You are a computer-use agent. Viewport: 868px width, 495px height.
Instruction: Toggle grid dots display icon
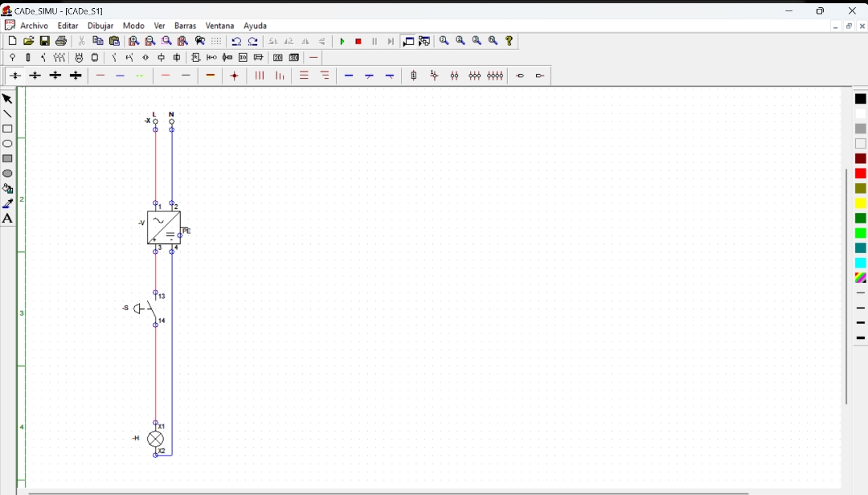click(x=216, y=41)
